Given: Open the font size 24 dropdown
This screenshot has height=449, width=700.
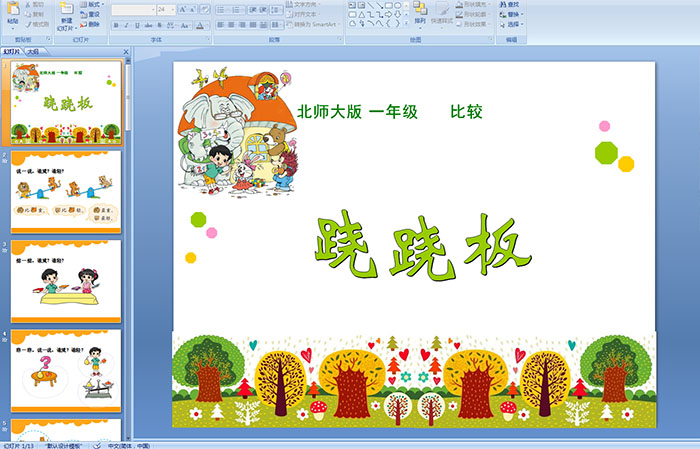Looking at the screenshot, I should point(172,9).
